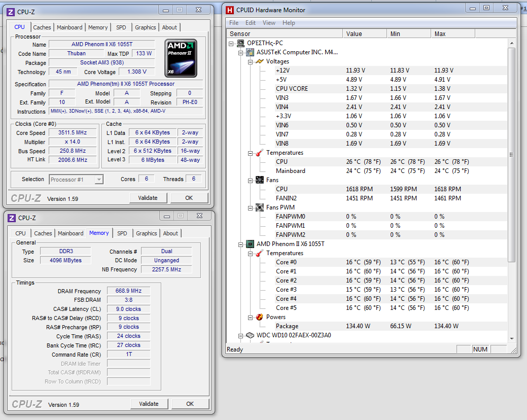
Task: Collapse the Fans PWM section
Action: tap(250, 208)
